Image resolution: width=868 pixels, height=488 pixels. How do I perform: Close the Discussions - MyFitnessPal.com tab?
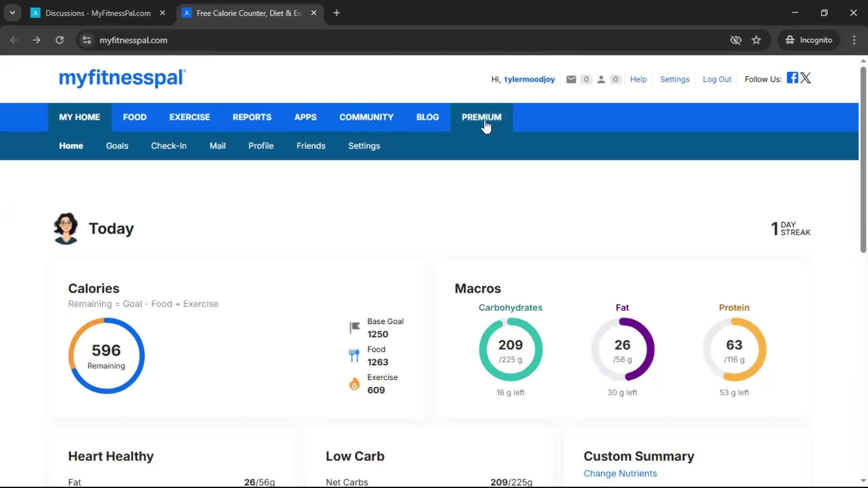point(162,13)
